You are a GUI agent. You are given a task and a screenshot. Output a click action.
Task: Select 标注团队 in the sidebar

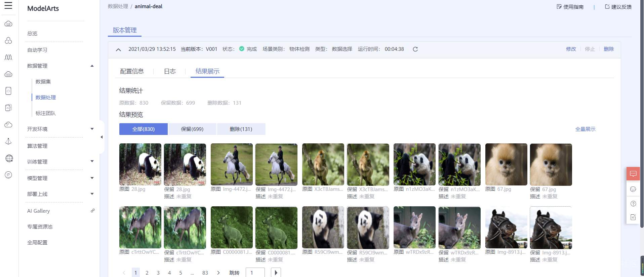click(46, 113)
